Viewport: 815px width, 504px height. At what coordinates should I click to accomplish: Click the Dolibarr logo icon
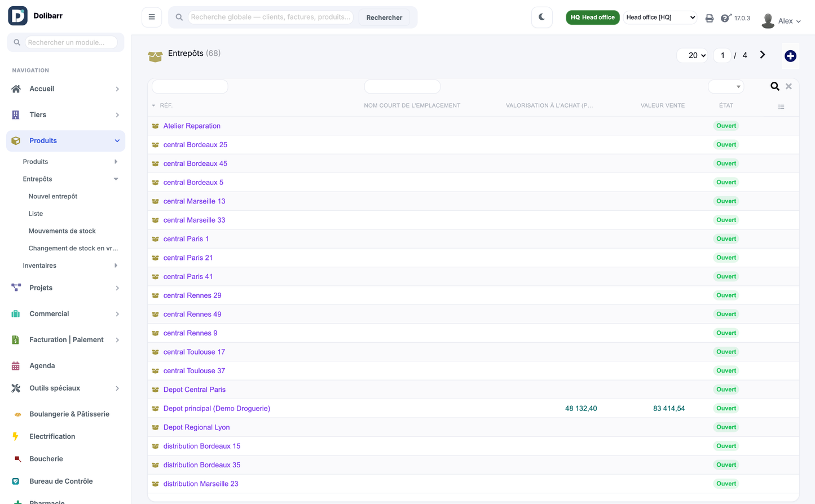[x=17, y=16]
